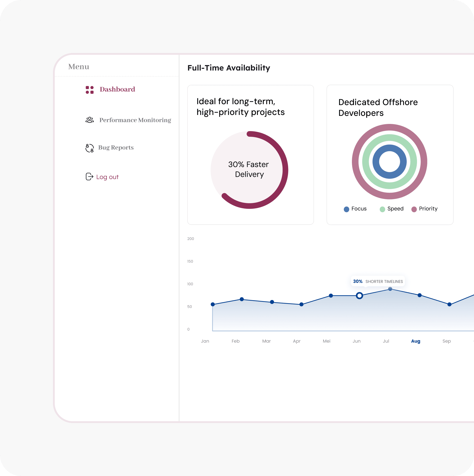This screenshot has width=474, height=476.
Task: Click the Performance Monitoring people icon
Action: point(90,120)
